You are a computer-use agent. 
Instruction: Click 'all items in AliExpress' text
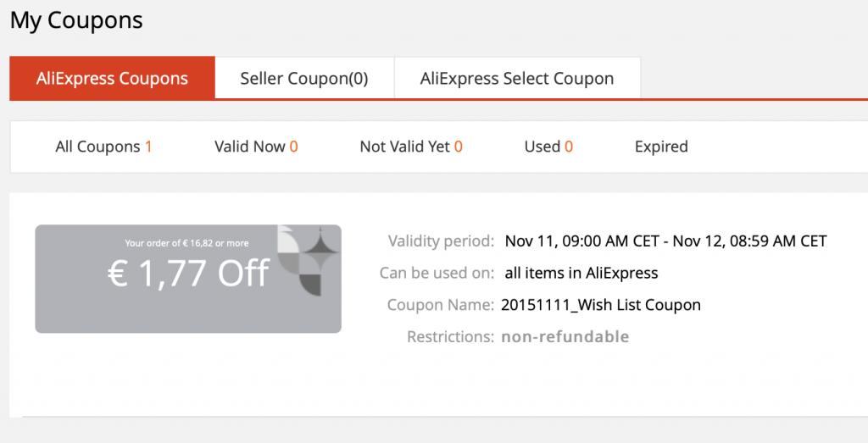(581, 273)
